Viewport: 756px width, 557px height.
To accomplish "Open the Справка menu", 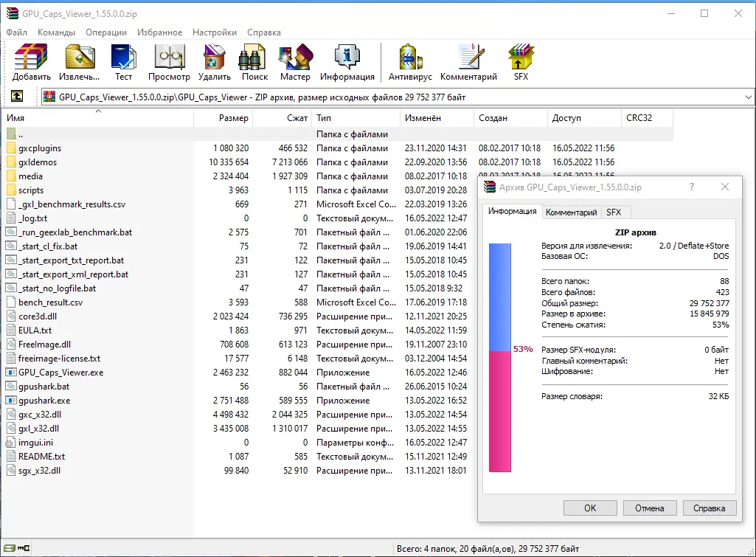I will (x=264, y=32).
